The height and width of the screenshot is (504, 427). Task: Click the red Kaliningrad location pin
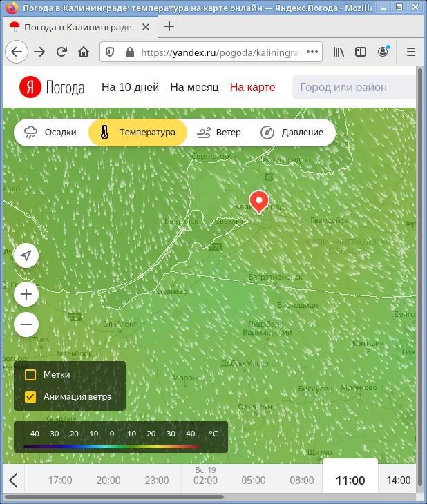tap(259, 202)
